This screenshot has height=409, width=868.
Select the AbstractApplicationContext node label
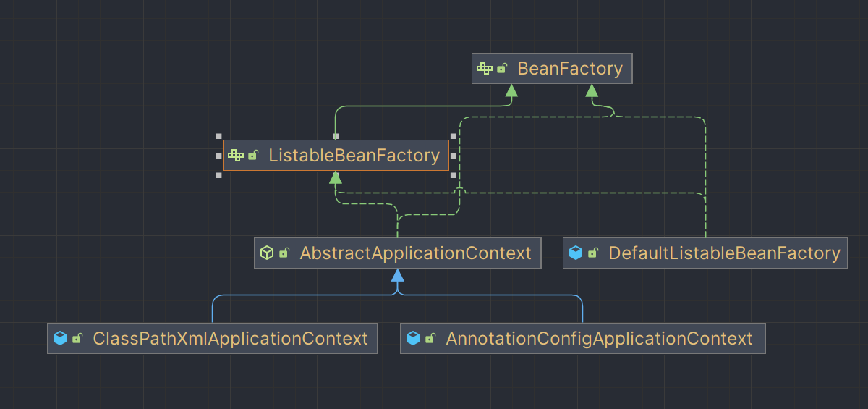pyautogui.click(x=415, y=253)
